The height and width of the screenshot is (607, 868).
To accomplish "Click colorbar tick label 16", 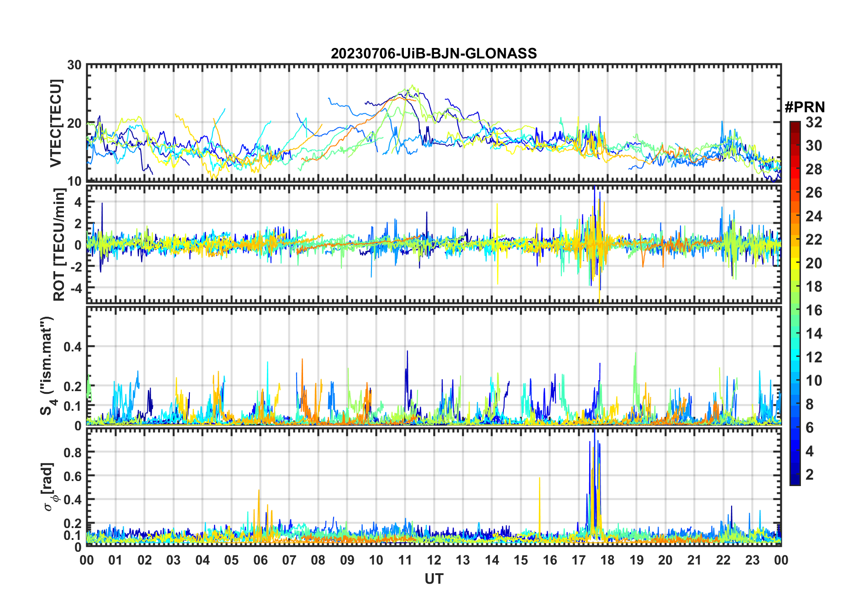I will pos(813,310).
